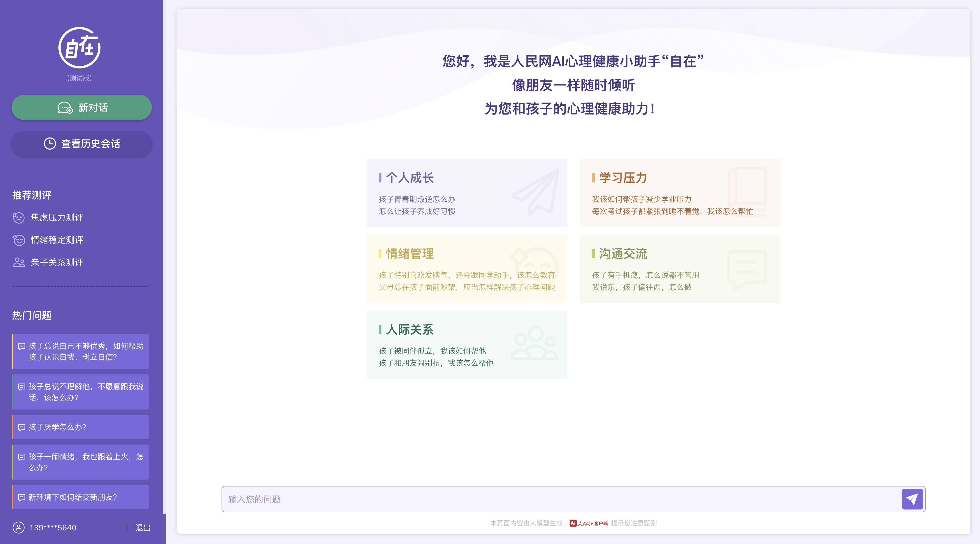Screen dimensions: 980x544
Task: Click the user avatar icon near 139****5640
Action: [x=18, y=527]
